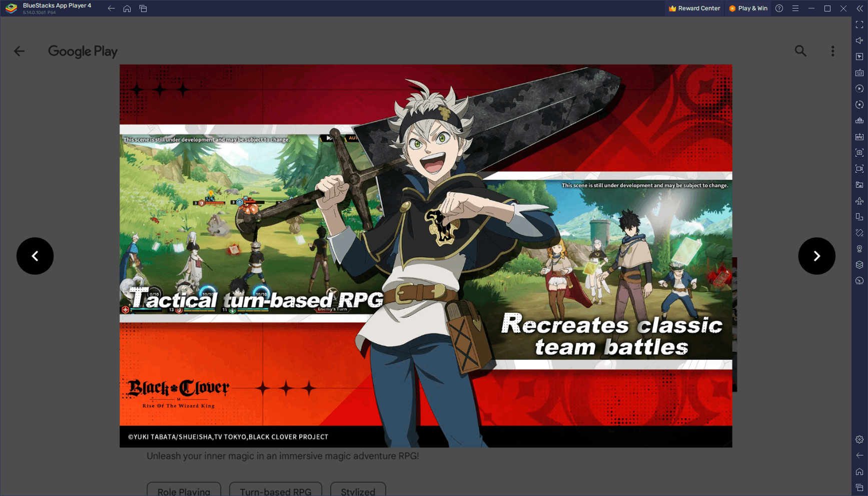The image size is (868, 496).
Task: Select the Turn-based RPG tag
Action: point(275,489)
